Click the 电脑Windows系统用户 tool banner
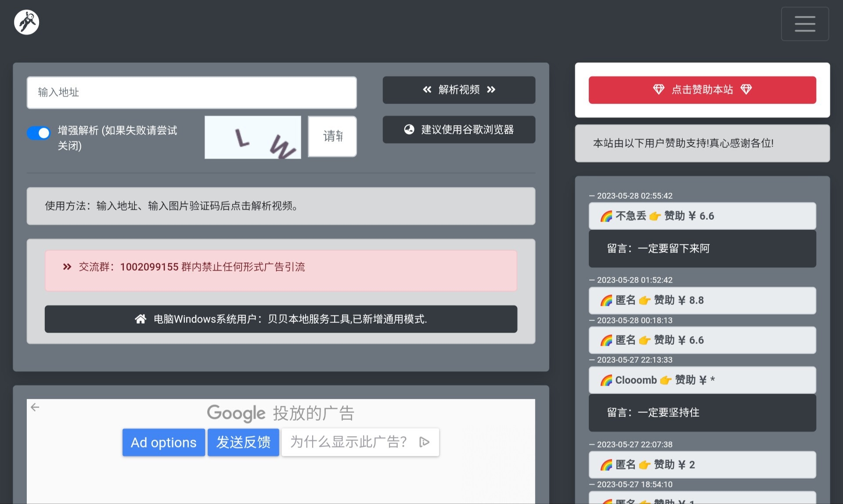Screen dimensions: 843x504 click(281, 319)
